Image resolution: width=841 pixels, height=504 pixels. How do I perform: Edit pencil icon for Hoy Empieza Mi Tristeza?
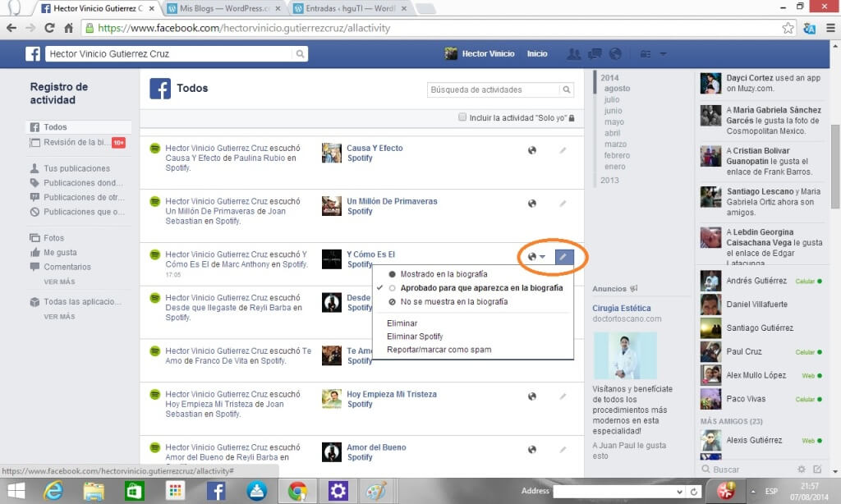click(x=563, y=396)
